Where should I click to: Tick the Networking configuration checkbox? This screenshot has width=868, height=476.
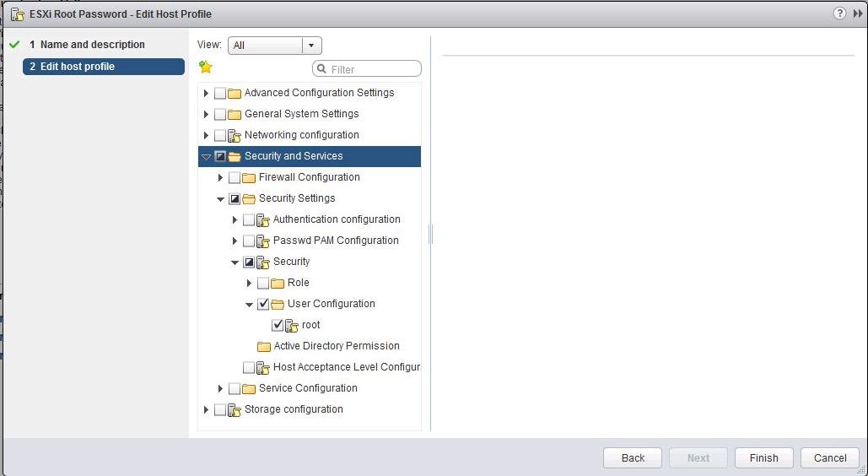click(220, 135)
